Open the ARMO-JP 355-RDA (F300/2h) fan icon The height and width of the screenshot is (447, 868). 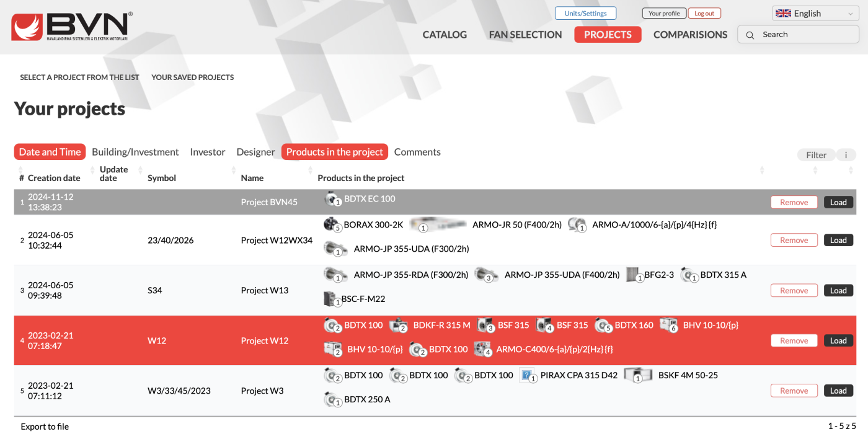click(337, 275)
